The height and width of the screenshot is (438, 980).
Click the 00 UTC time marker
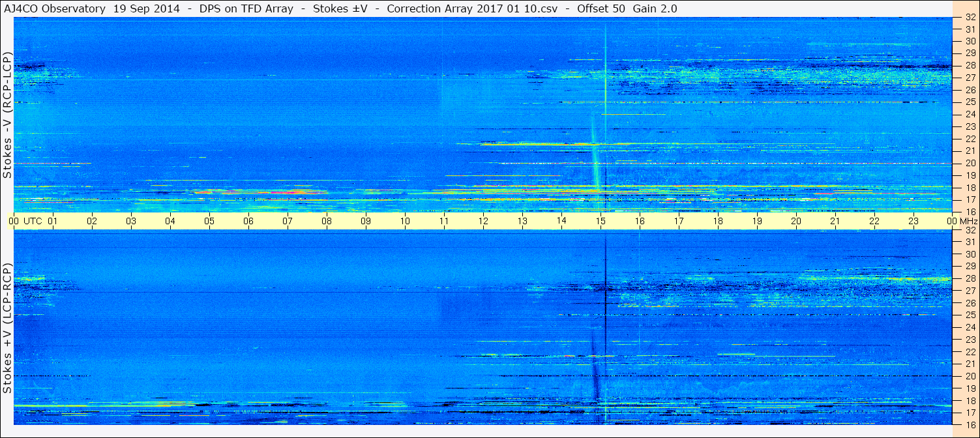click(x=25, y=221)
